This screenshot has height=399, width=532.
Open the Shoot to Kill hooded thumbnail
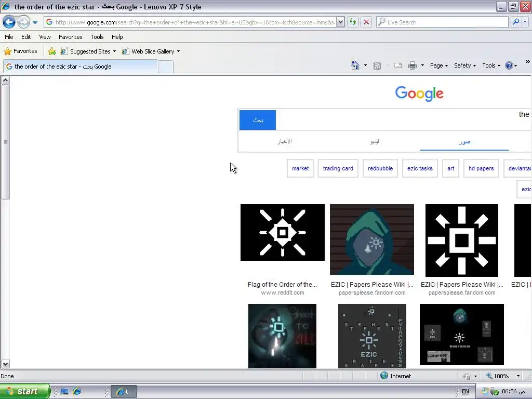(x=282, y=336)
